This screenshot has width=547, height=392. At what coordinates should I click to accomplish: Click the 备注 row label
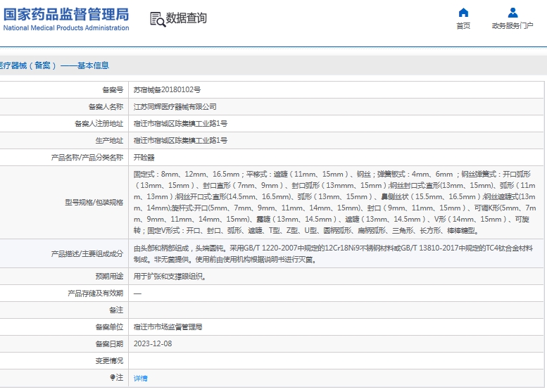click(116, 310)
